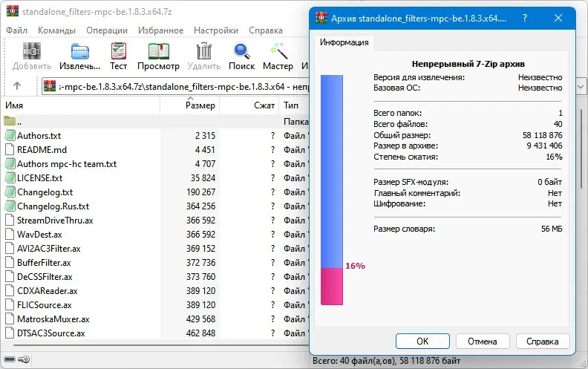Select the MatroskaMuxer.ax file icon
The height and width of the screenshot is (369, 588).
pyautogui.click(x=10, y=319)
